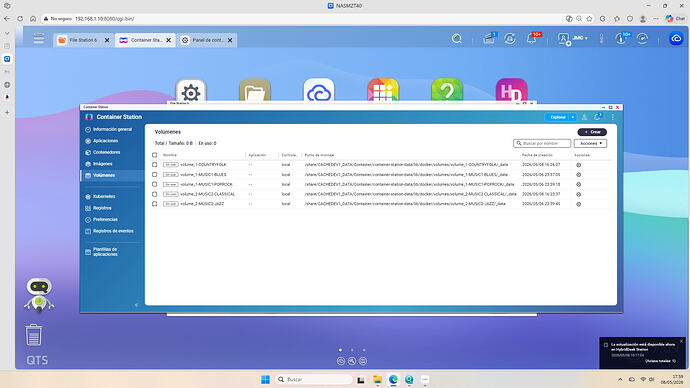Open the actions gear for volume_1-COUNTRYFOLK
Screen dimensions: 690x388
(x=579, y=165)
